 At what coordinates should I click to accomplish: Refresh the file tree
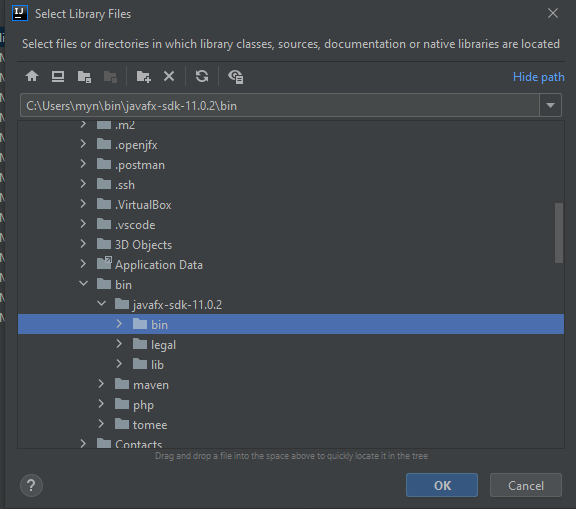pos(202,76)
